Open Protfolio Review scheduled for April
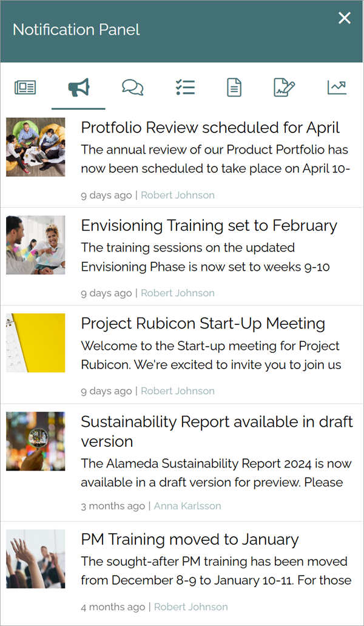The image size is (364, 626). coord(210,128)
